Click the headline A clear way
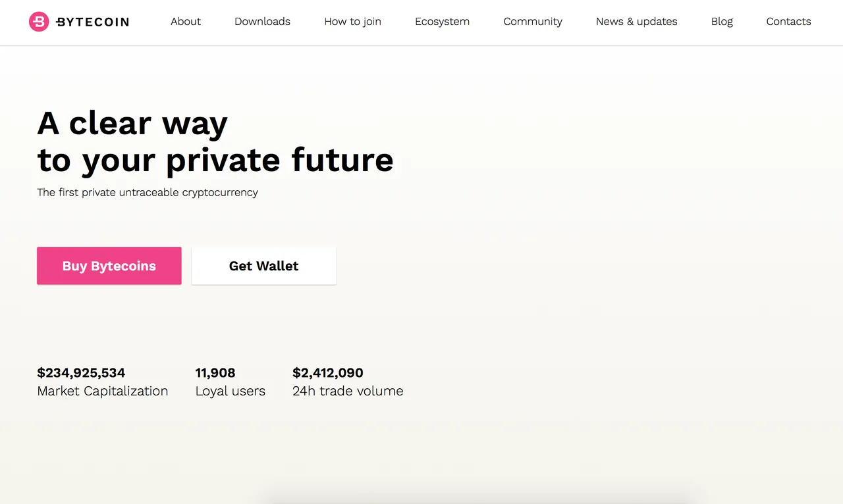Image resolution: width=843 pixels, height=504 pixels. pos(132,124)
